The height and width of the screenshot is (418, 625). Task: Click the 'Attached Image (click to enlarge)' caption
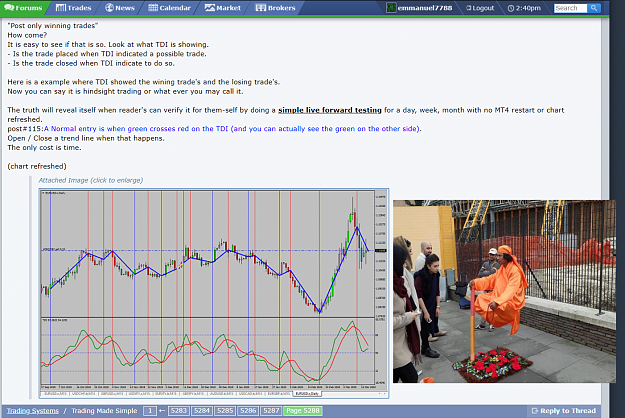[91, 180]
